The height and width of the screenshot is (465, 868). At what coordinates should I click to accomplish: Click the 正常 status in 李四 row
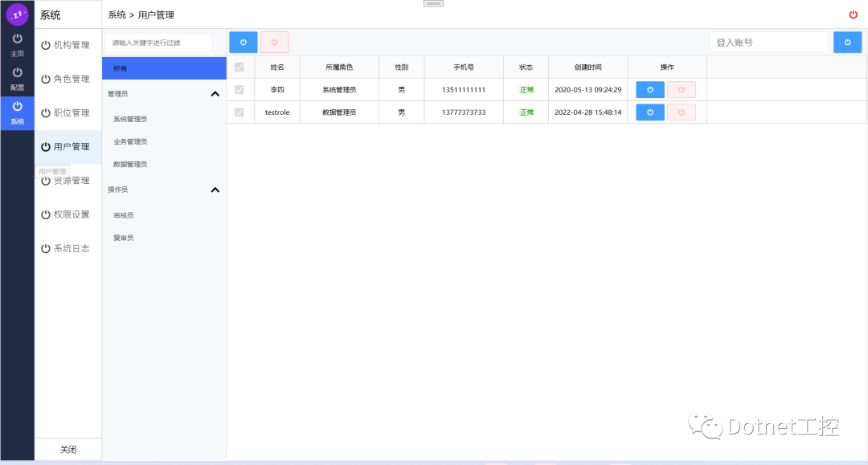pyautogui.click(x=526, y=90)
